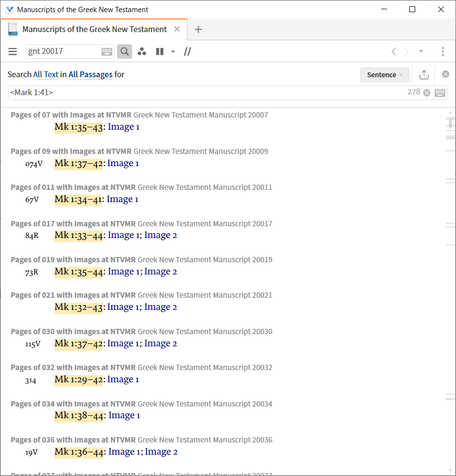456x476 pixels.
Task: Click the gnt 20017 reference input box
Action: pyautogui.click(x=63, y=51)
